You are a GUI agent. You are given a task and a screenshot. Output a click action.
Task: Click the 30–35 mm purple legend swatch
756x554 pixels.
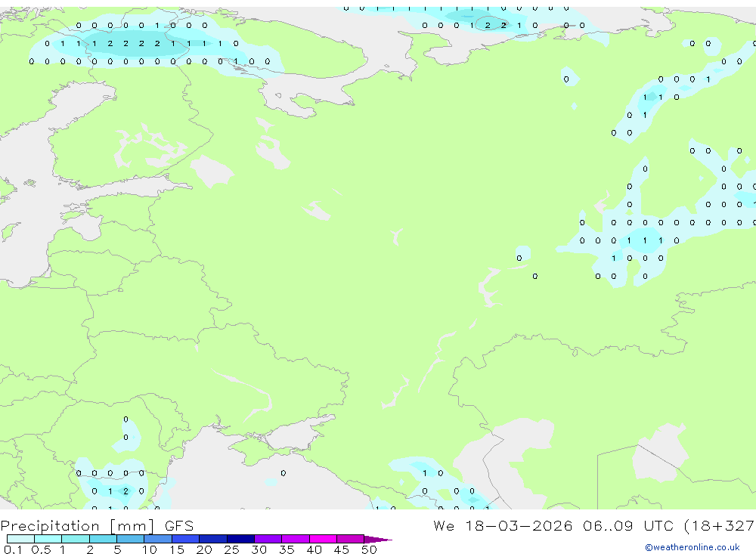tap(268, 539)
